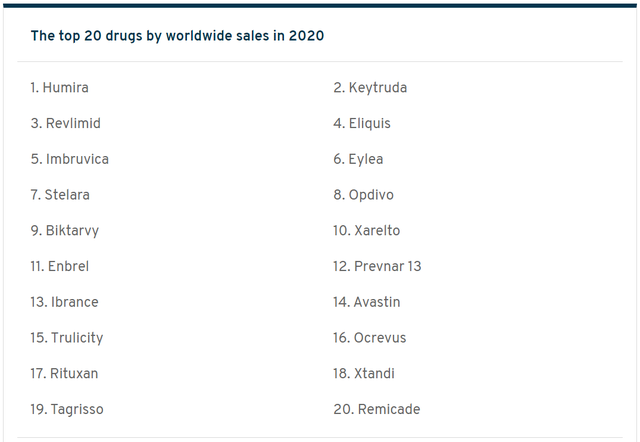Image resolution: width=640 pixels, height=442 pixels.
Task: Click the Trulicity entry
Action: point(67,338)
